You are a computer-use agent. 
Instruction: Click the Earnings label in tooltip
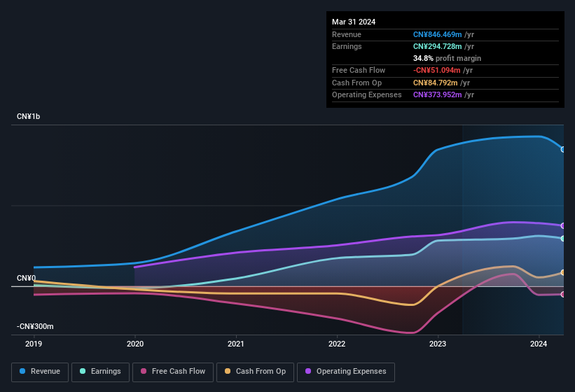(x=347, y=46)
